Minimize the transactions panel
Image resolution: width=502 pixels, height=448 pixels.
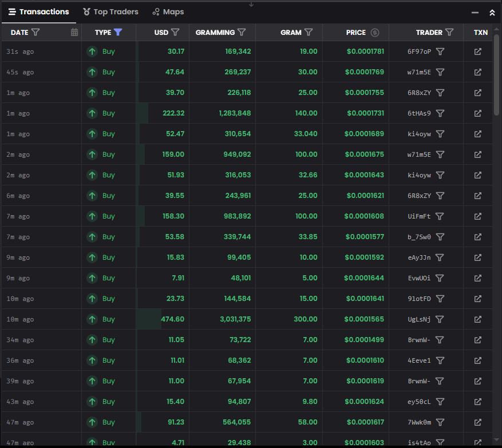(475, 13)
